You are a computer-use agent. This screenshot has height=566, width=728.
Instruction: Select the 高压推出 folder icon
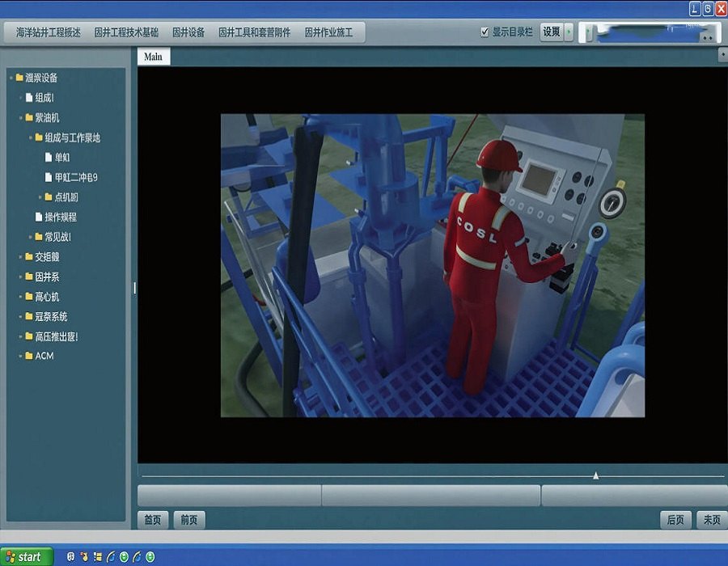click(x=29, y=336)
